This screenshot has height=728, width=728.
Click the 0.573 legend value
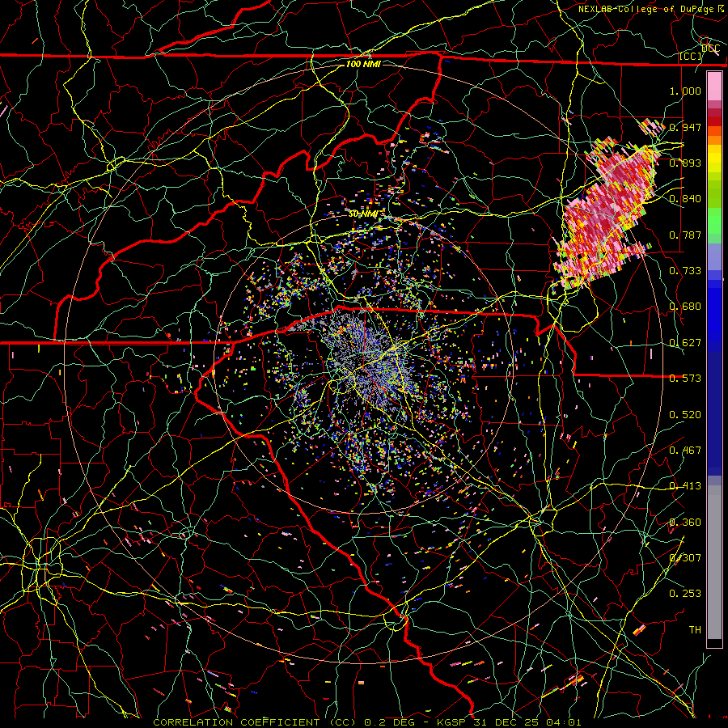coord(685,378)
